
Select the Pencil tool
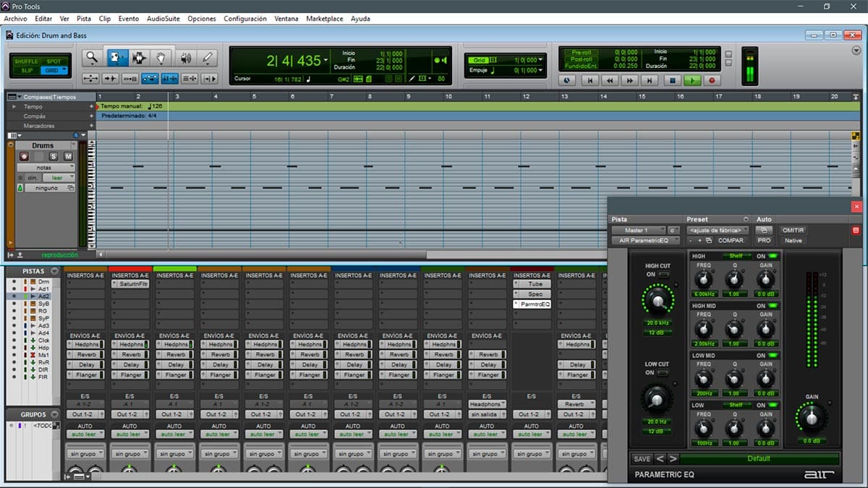(x=208, y=58)
